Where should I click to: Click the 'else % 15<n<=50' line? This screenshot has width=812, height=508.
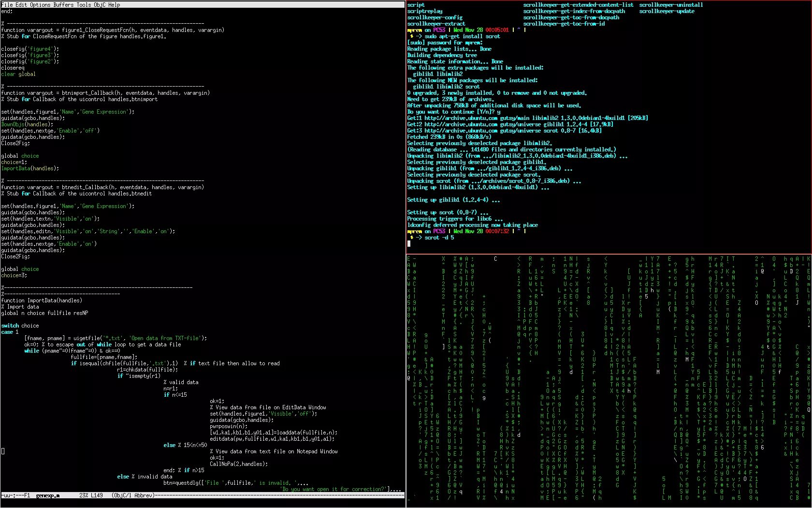[x=185, y=445]
